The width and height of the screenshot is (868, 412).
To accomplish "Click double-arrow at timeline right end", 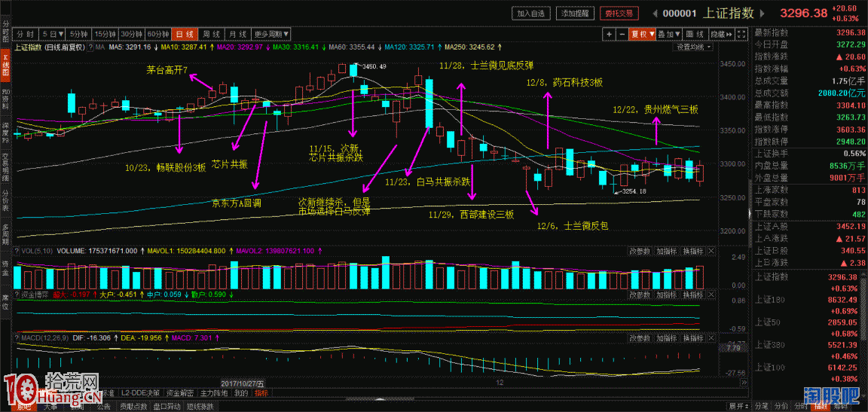I will pyautogui.click(x=743, y=383).
